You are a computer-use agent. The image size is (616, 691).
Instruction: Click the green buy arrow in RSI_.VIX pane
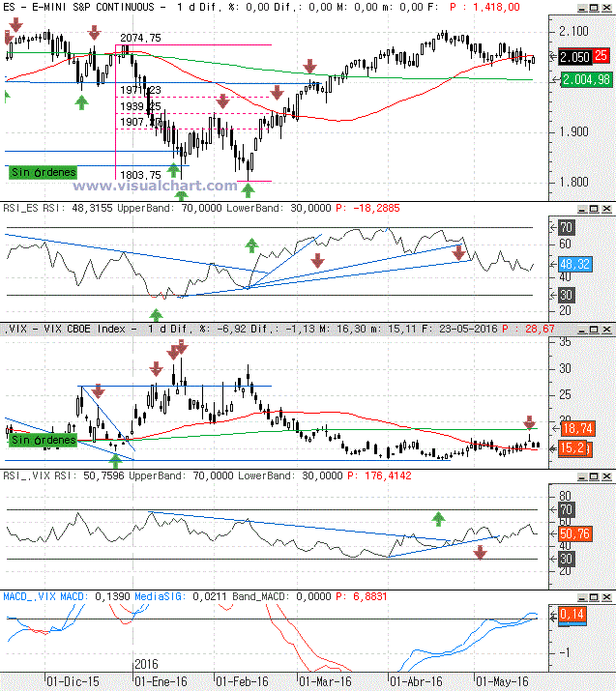pyautogui.click(x=438, y=519)
